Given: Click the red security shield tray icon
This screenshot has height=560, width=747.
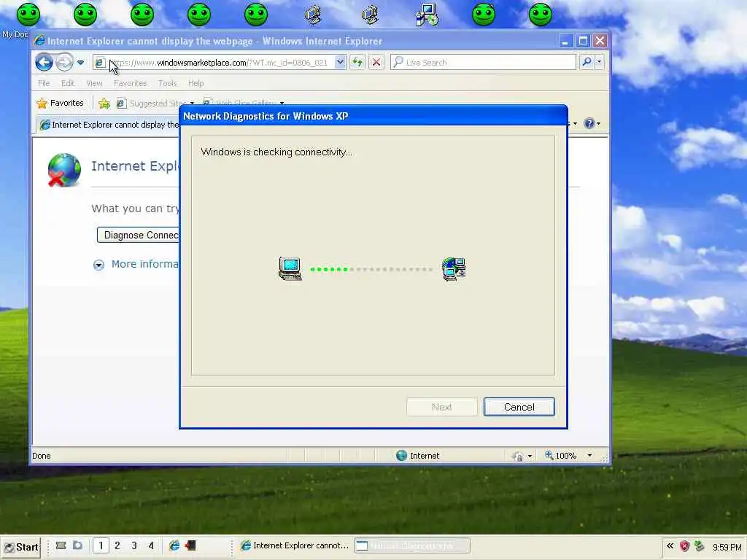Looking at the screenshot, I should (684, 546).
